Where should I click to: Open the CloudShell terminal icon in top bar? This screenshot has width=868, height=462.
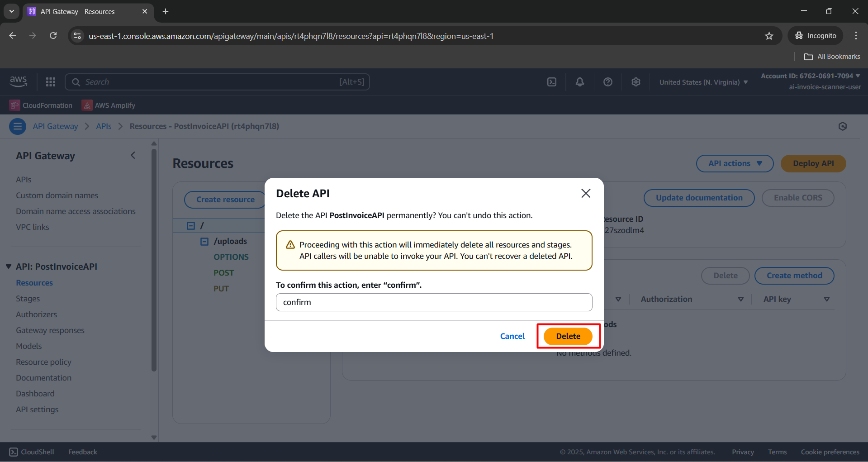pyautogui.click(x=552, y=82)
